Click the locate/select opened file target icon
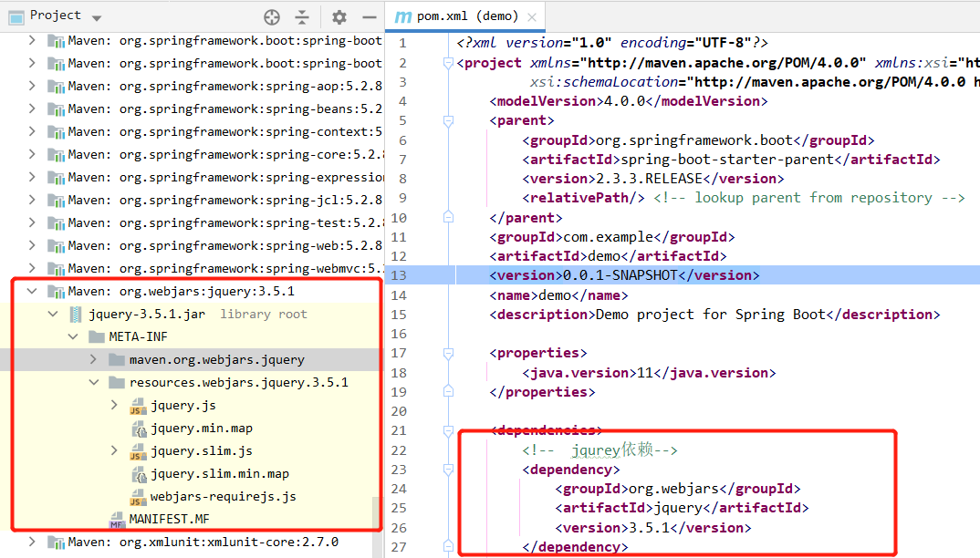The height and width of the screenshot is (558, 980). [272, 17]
